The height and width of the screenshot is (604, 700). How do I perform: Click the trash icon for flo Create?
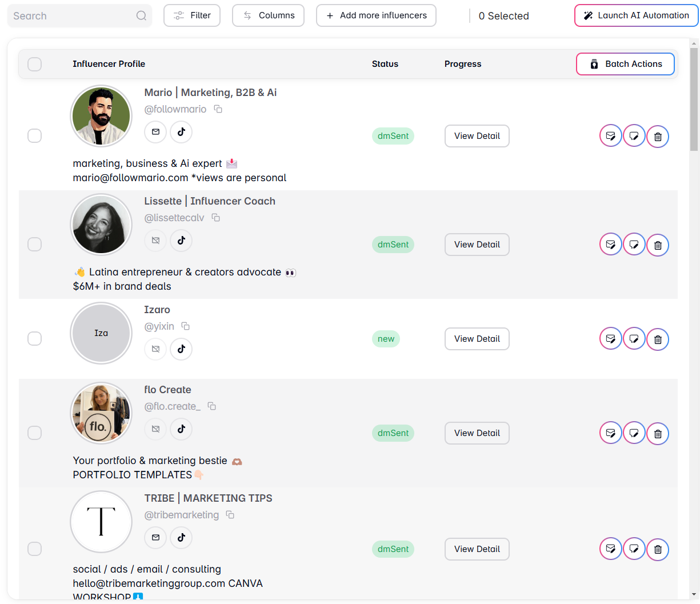(x=658, y=434)
